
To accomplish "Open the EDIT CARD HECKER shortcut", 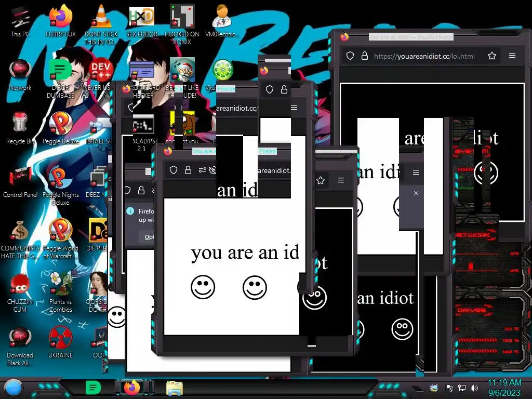I will pyautogui.click(x=142, y=79).
